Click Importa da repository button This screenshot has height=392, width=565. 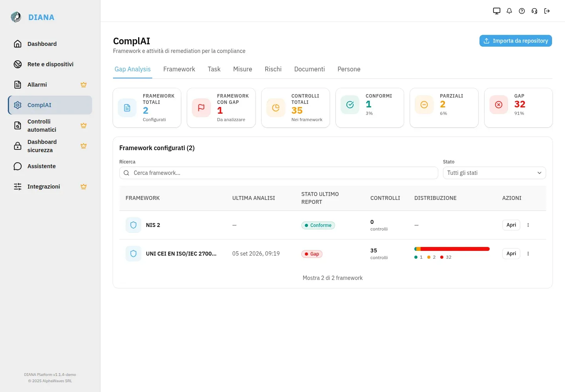click(516, 41)
